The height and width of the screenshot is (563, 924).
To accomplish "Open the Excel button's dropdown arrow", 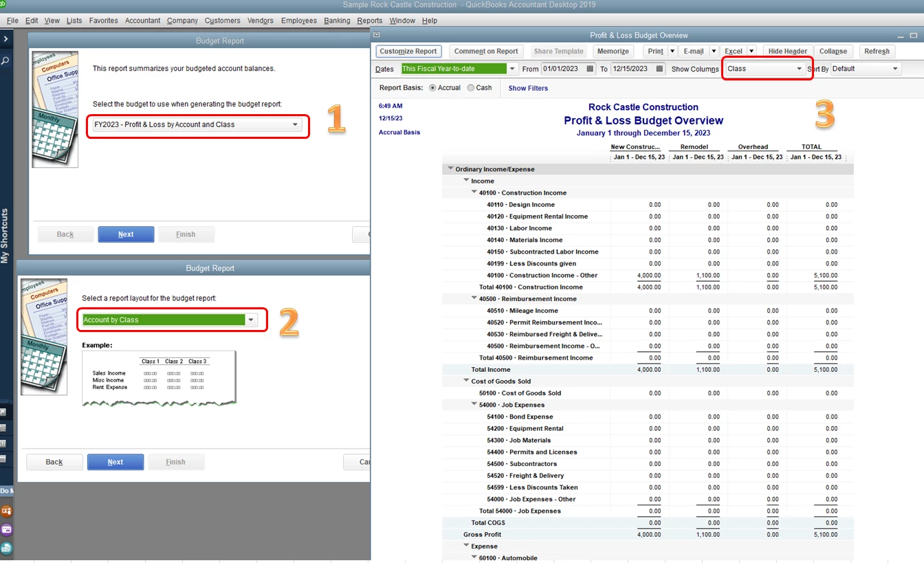I will click(751, 52).
